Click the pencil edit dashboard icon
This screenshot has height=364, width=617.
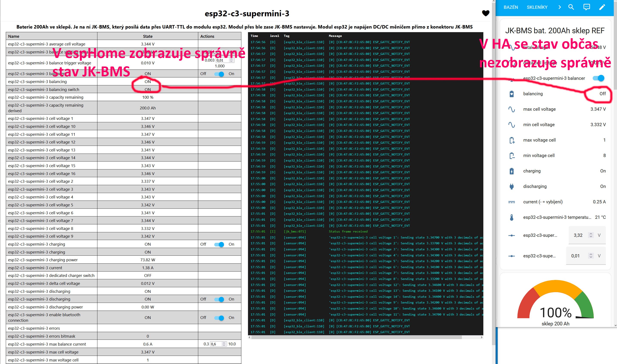pyautogui.click(x=602, y=7)
